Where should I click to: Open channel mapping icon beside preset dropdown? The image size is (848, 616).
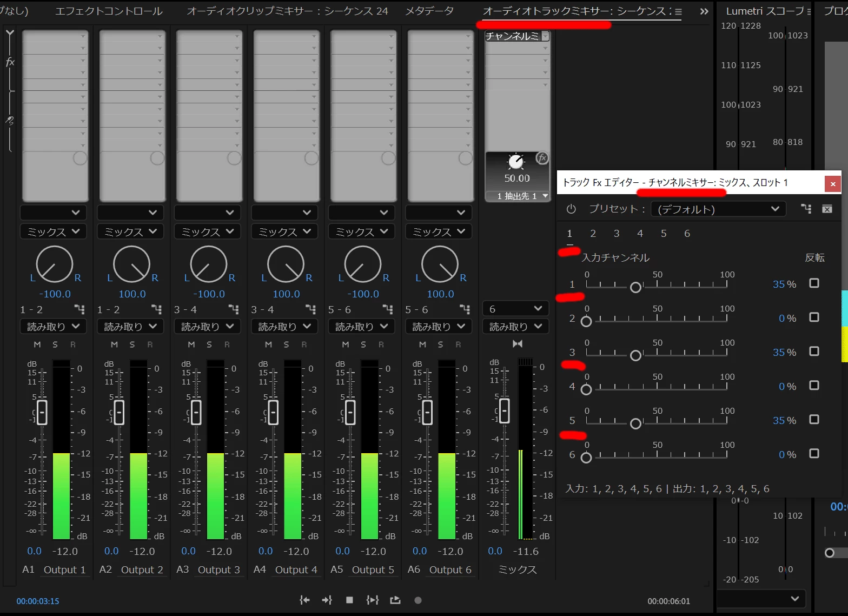(806, 209)
